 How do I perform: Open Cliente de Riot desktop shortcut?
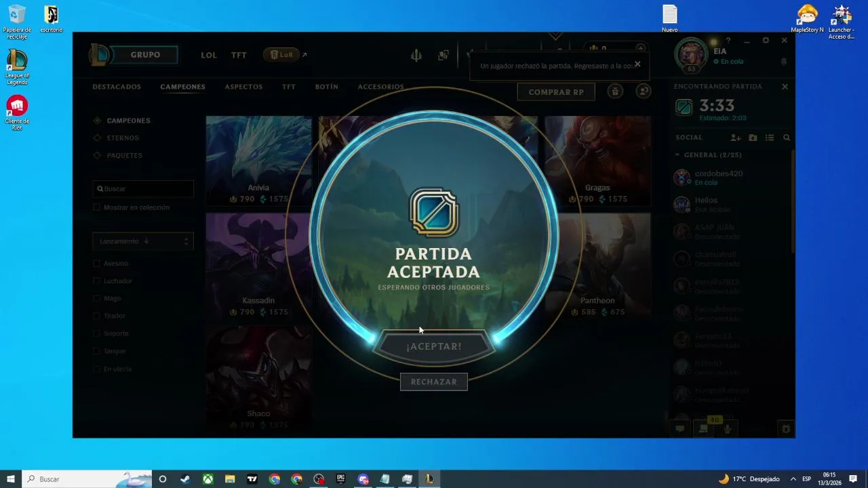click(17, 113)
